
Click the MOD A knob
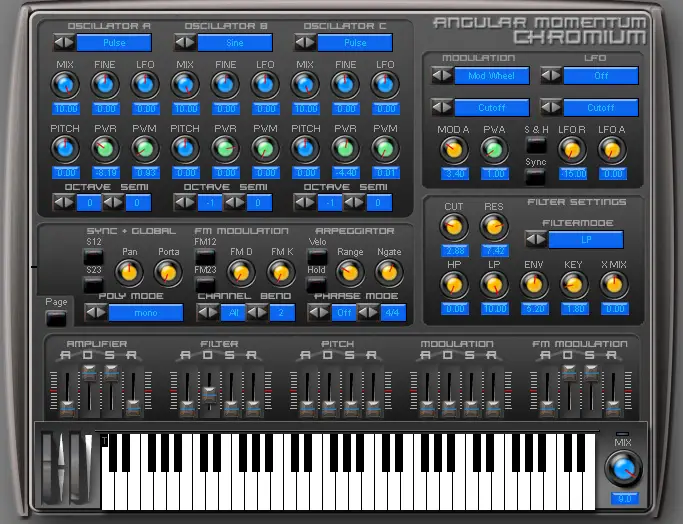click(x=454, y=150)
